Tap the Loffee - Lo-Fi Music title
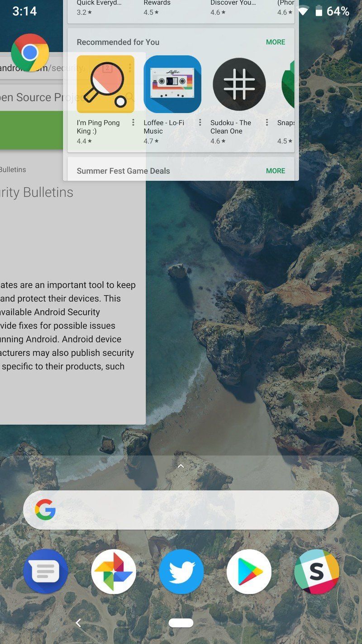 click(164, 127)
